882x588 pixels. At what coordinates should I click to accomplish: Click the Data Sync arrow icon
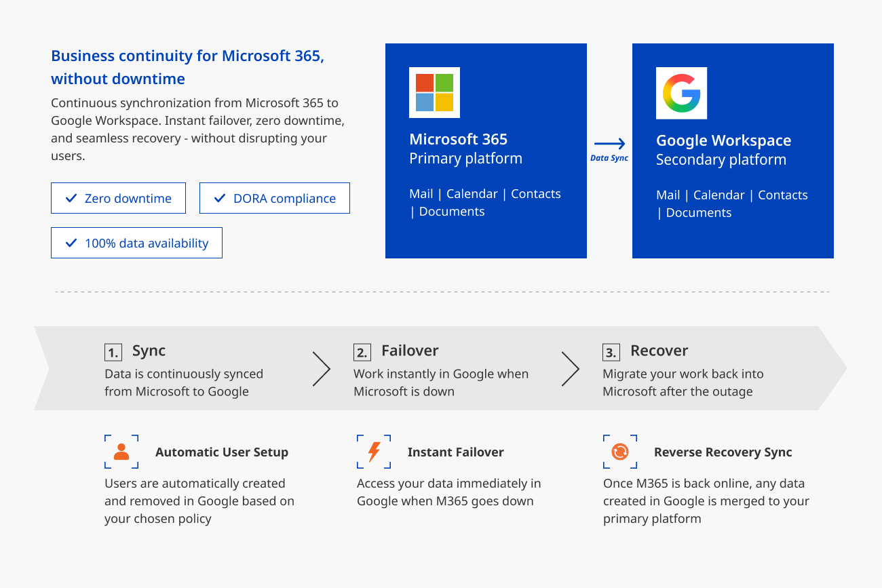pos(610,144)
